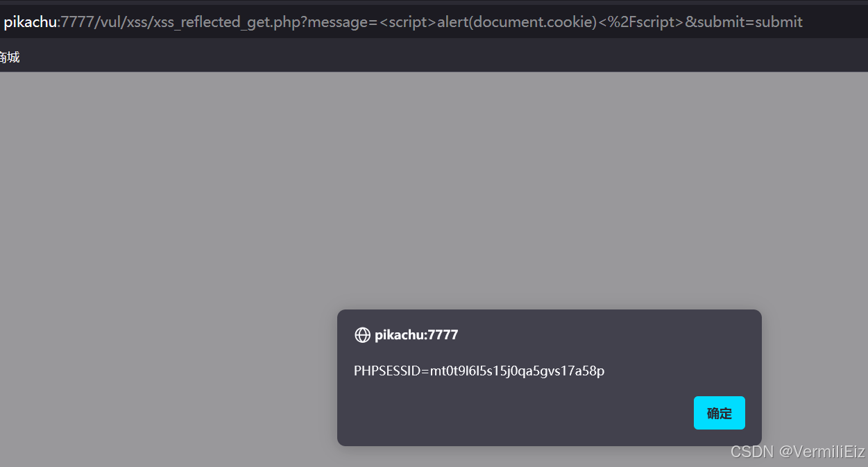Click the 确定 button to dismiss the alert
Image resolution: width=868 pixels, height=467 pixels.
click(720, 413)
